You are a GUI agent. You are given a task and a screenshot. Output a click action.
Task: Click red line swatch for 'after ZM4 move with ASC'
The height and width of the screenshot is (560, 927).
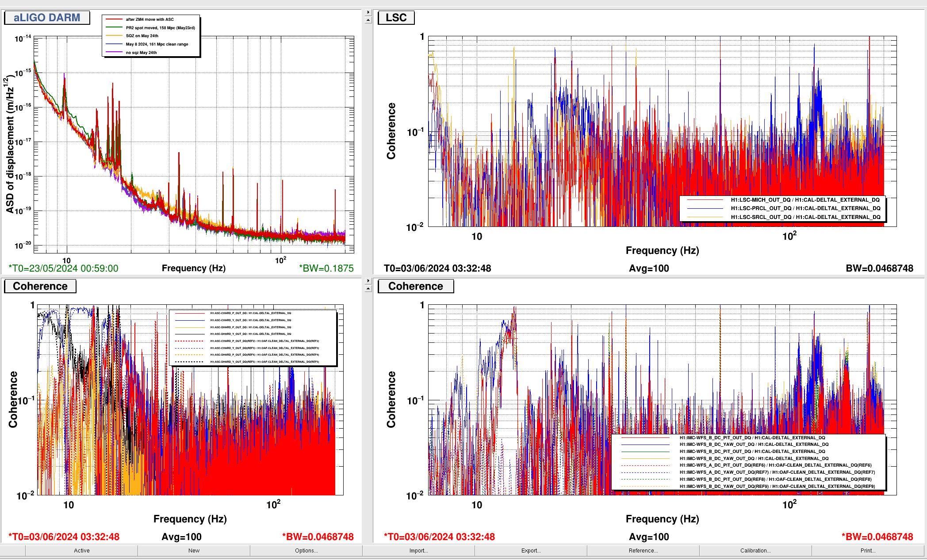[114, 19]
